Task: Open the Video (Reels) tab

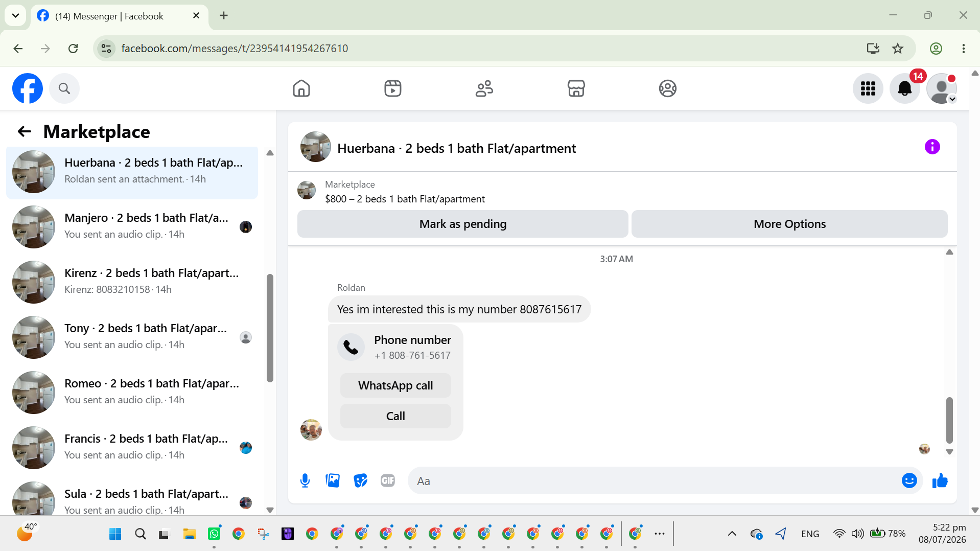Action: 393,88
